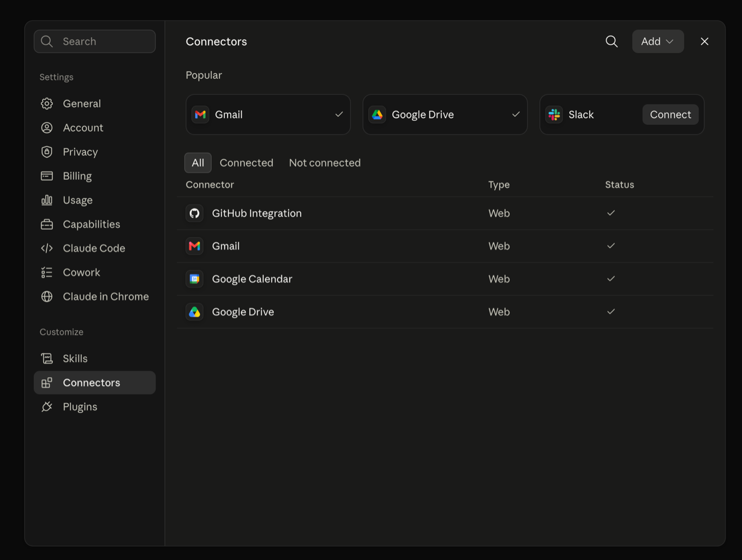This screenshot has width=742, height=560.
Task: Click the Usage bar chart icon
Action: pos(47,200)
